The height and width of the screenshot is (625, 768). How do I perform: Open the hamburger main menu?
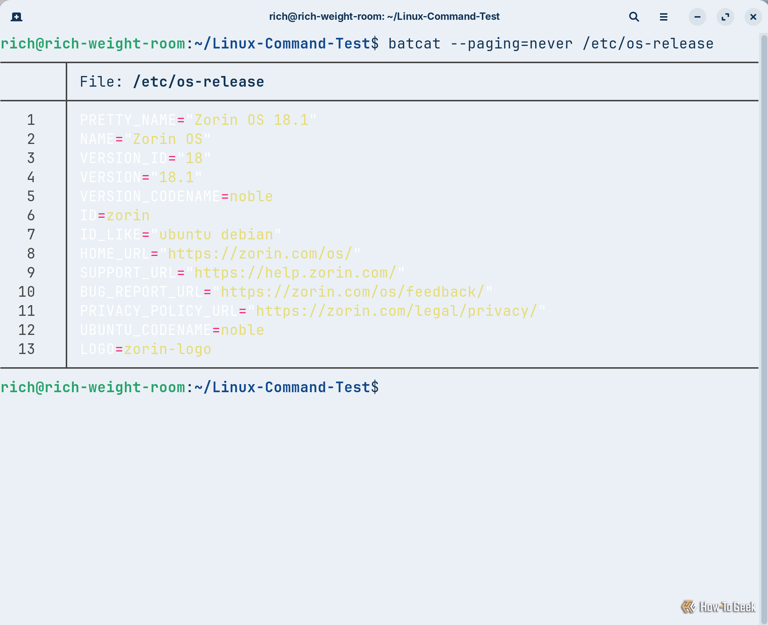tap(663, 17)
